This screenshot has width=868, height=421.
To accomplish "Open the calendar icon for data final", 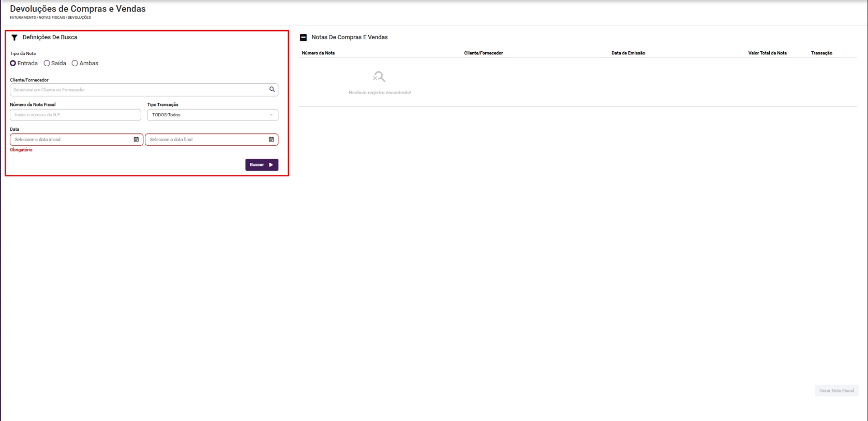I will coord(271,140).
